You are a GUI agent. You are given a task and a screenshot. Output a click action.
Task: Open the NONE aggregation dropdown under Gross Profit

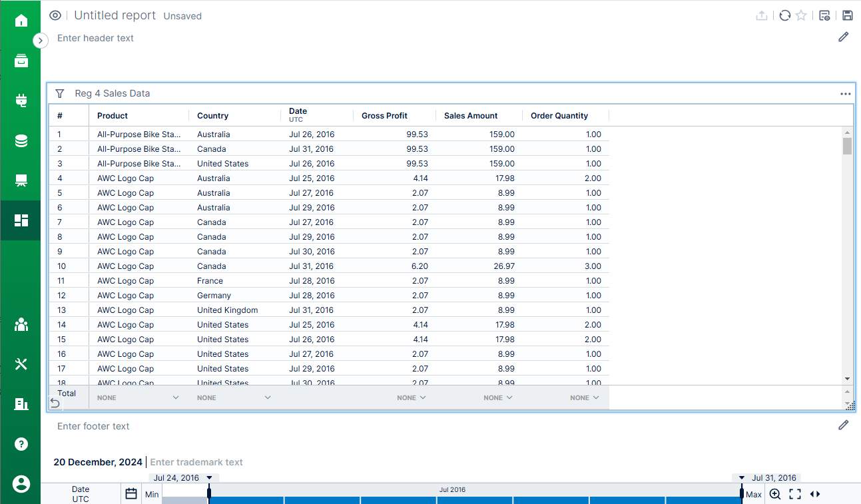click(x=412, y=397)
